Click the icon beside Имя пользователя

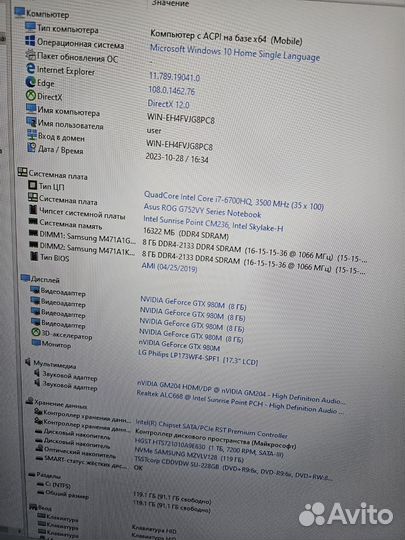pos(32,122)
